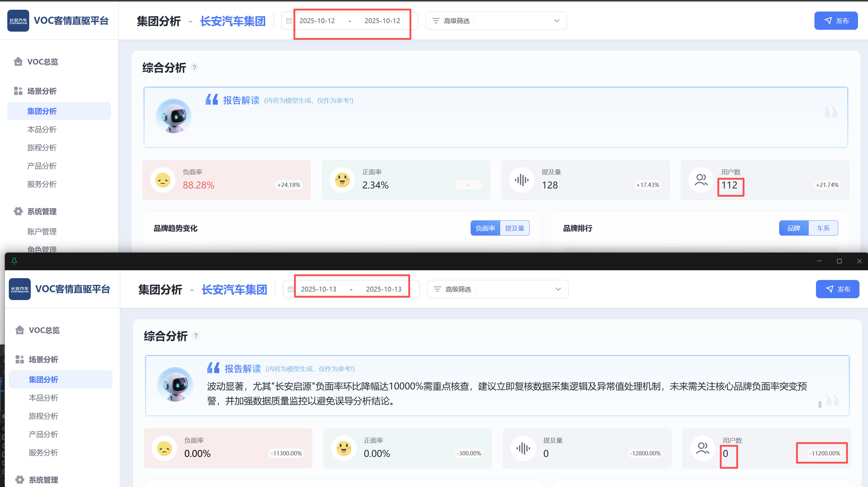The width and height of the screenshot is (868, 487).
Task: Click the help icon beside top 综合分析
Action: pos(194,67)
